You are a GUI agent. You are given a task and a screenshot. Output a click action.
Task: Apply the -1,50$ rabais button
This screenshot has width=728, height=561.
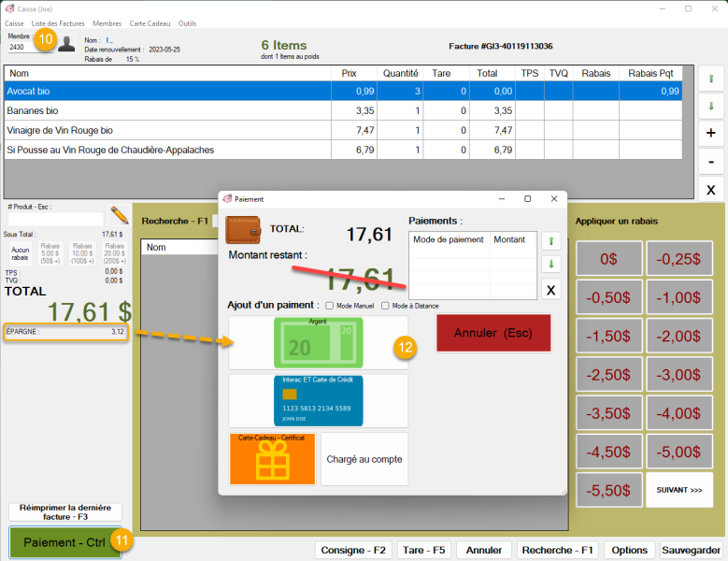point(609,336)
